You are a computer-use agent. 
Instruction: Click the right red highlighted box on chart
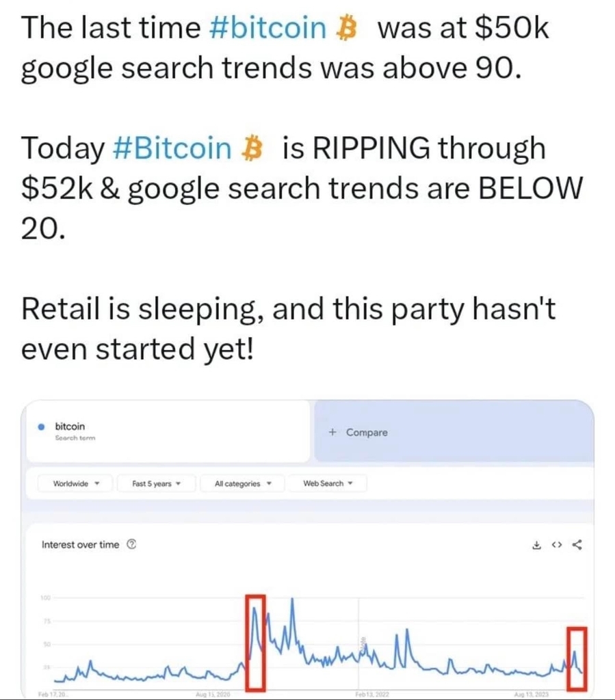coord(577,658)
